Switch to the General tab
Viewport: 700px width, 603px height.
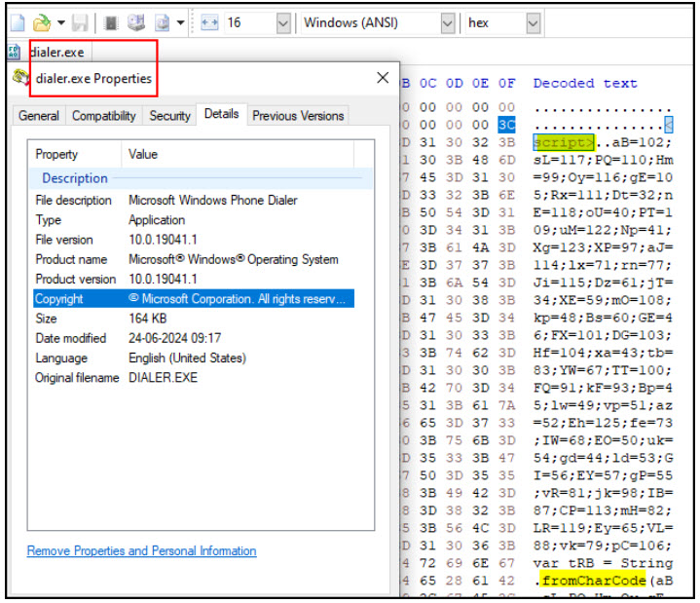(x=39, y=116)
